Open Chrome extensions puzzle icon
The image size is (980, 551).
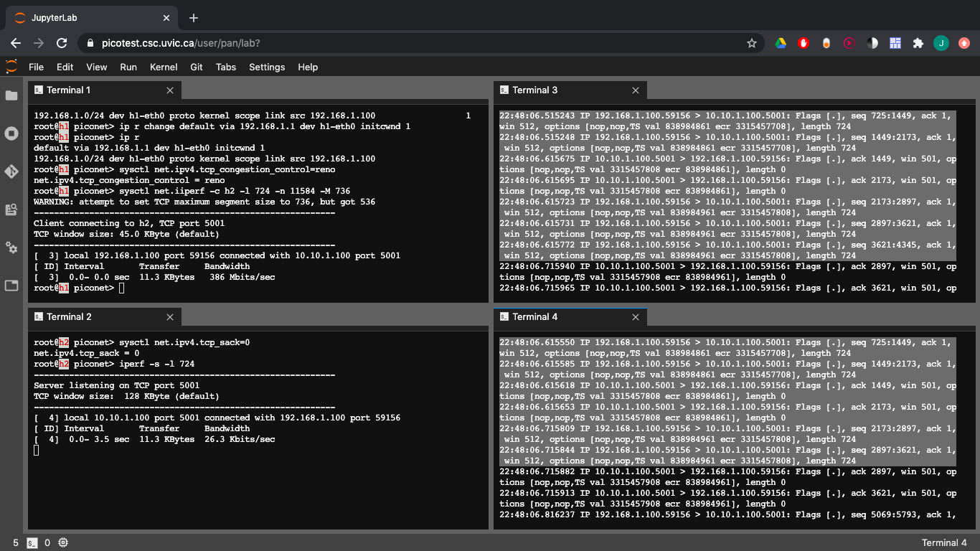coord(918,43)
